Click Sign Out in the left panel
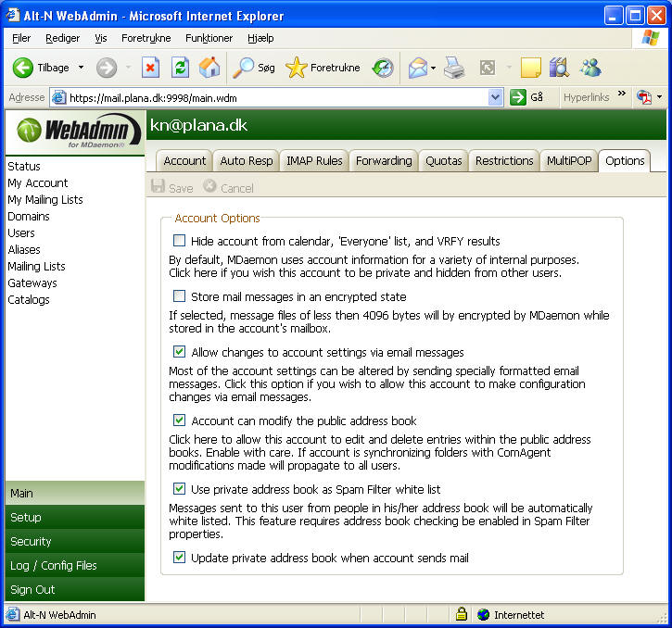The width and height of the screenshot is (672, 628). pos(32,589)
